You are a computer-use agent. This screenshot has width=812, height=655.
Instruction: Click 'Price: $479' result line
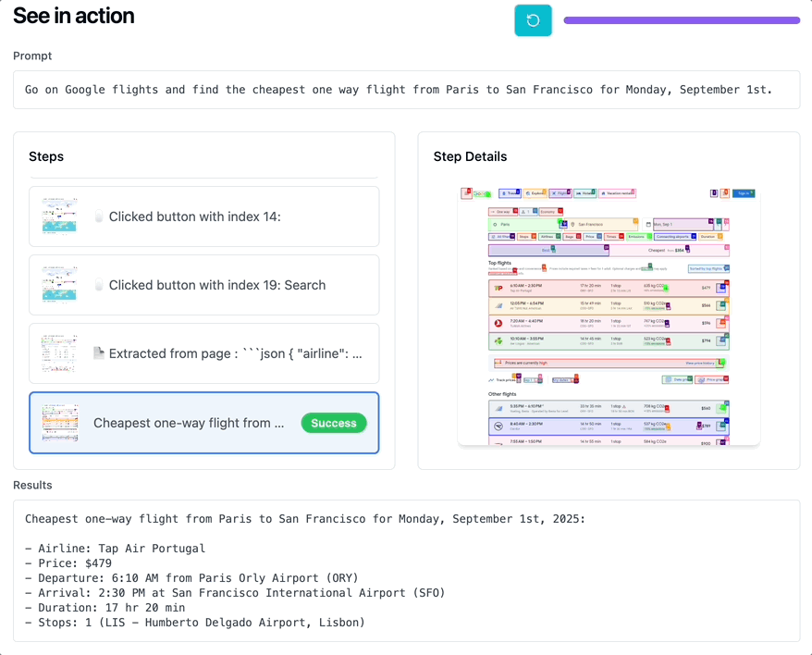click(x=68, y=563)
